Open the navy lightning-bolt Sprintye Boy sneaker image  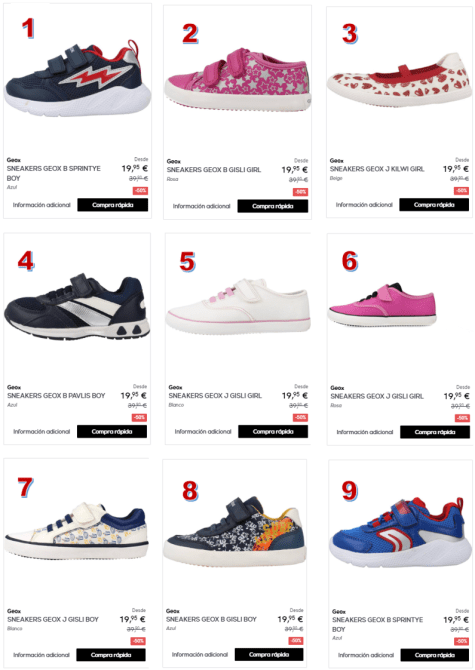click(77, 78)
